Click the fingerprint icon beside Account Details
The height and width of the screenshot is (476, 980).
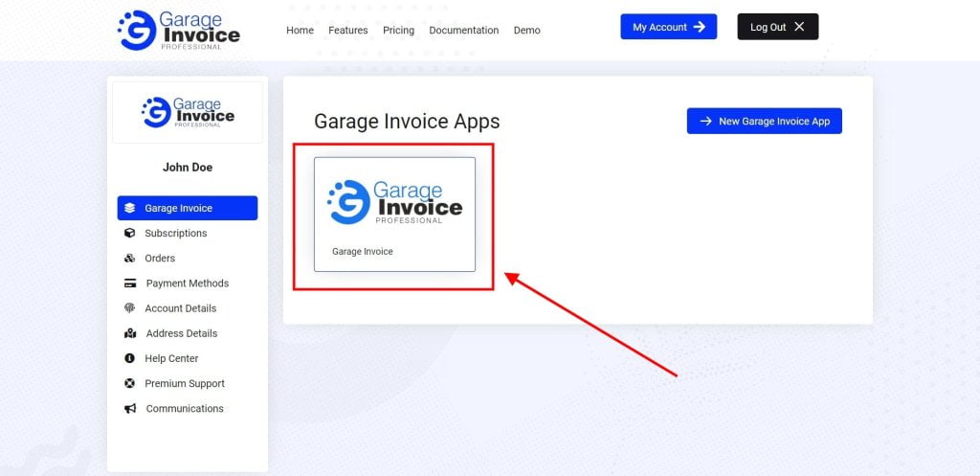(x=129, y=307)
